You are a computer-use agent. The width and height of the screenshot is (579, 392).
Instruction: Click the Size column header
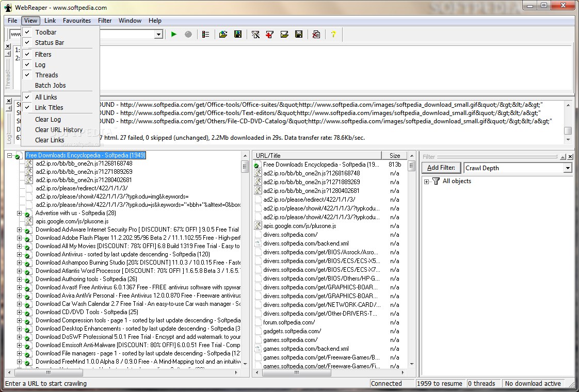click(395, 155)
